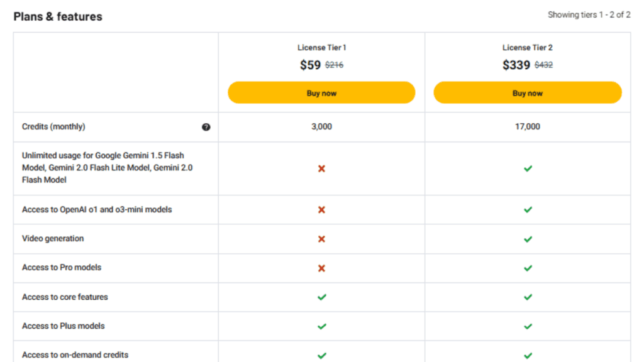The width and height of the screenshot is (644, 362).
Task: Click the cross for OpenAI o1 and o3-mini access
Action: [321, 209]
